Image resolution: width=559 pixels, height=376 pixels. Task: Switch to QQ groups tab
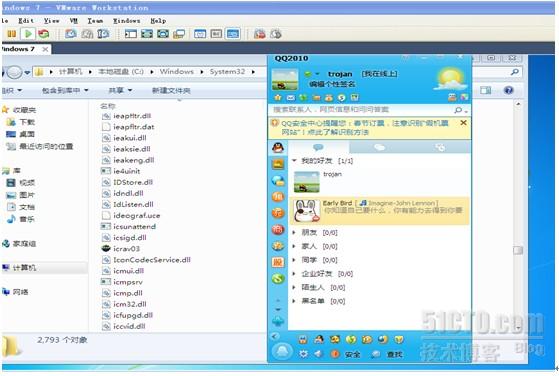[379, 147]
